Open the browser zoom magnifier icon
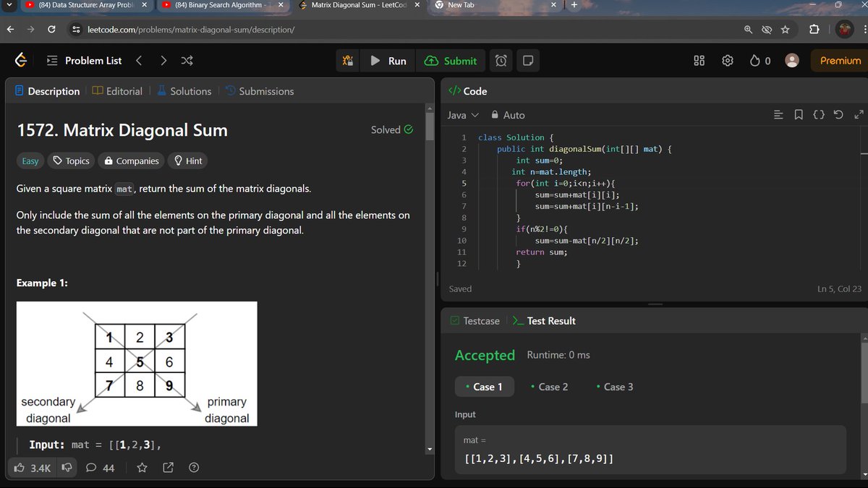868x488 pixels. pos(749,30)
